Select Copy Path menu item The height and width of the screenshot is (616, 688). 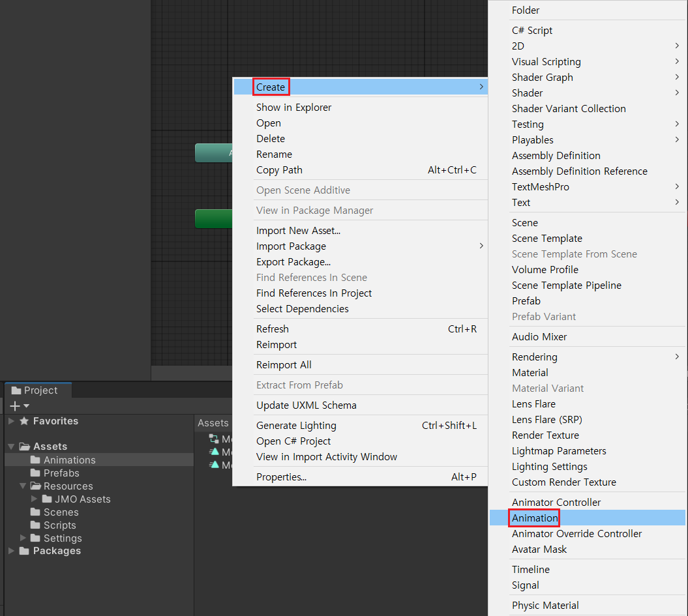tap(361, 170)
